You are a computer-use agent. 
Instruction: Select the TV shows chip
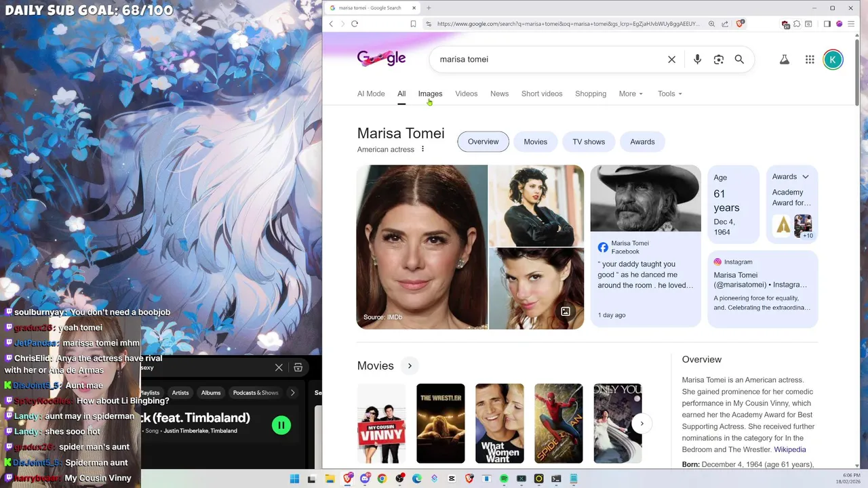pos(589,142)
